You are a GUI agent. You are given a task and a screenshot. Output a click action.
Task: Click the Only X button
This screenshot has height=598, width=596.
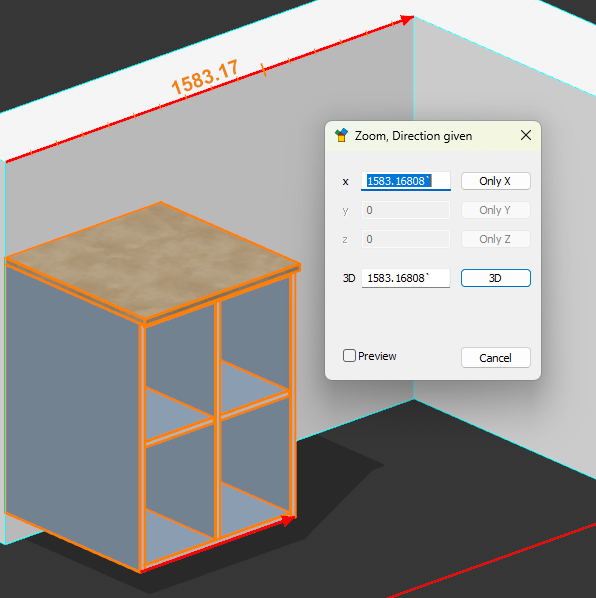click(495, 181)
